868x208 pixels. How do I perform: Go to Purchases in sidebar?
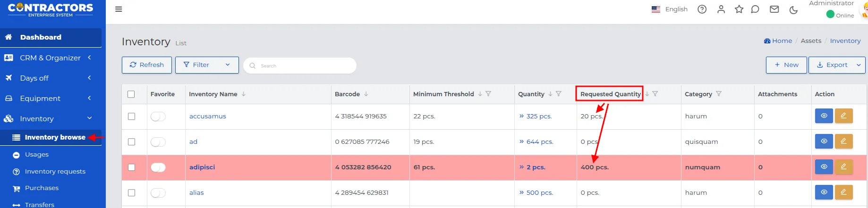click(x=42, y=188)
